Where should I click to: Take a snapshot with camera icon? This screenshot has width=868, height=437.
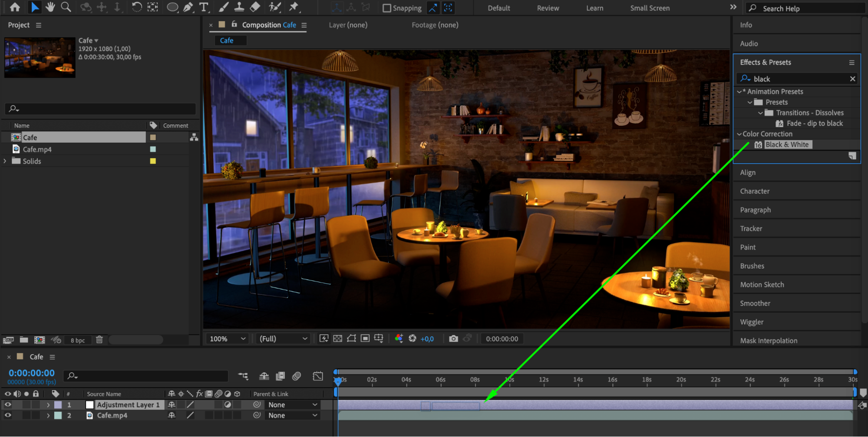pos(453,338)
